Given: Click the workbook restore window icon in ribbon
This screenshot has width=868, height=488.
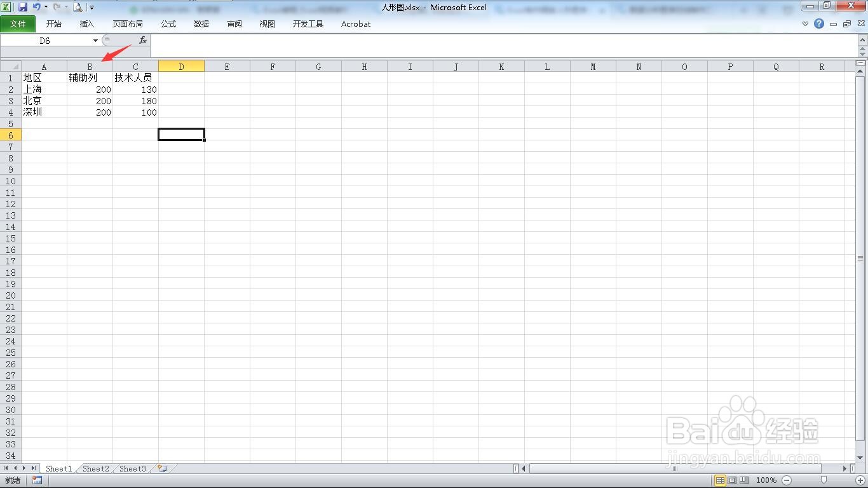Looking at the screenshot, I should pyautogui.click(x=846, y=24).
